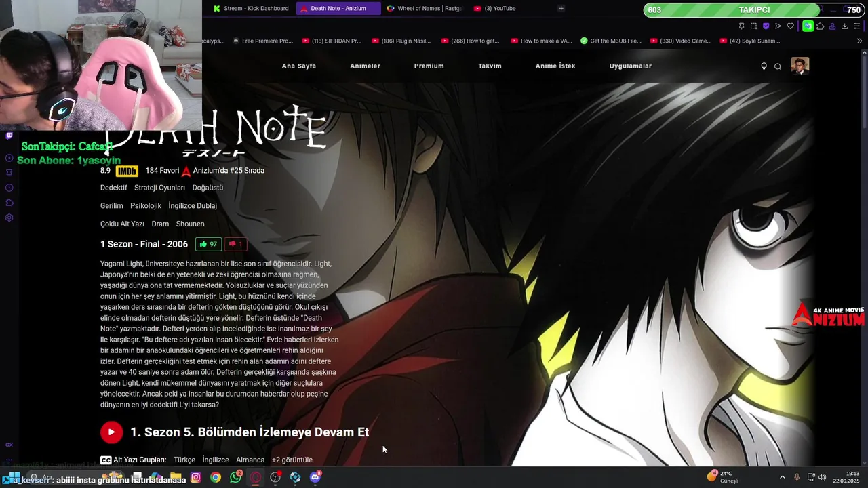
Task: Click the pinboard pin icon in browser toolbar
Action: click(741, 26)
